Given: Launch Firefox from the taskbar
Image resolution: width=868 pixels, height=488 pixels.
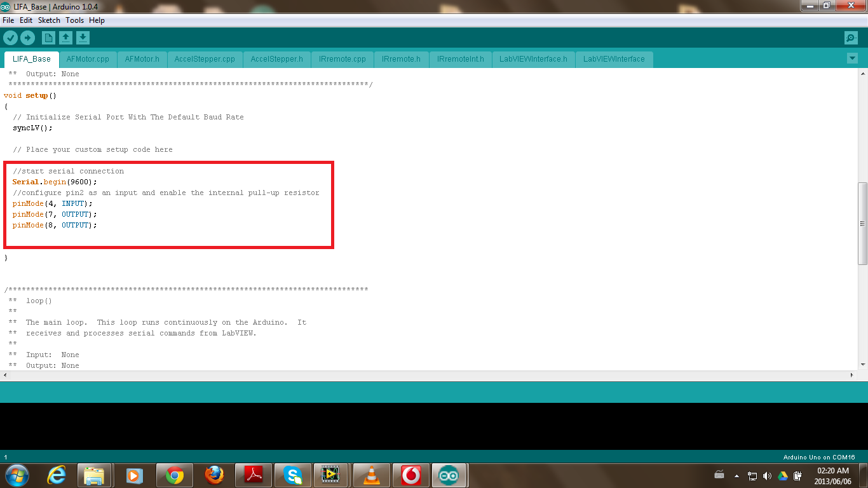Looking at the screenshot, I should click(x=214, y=475).
